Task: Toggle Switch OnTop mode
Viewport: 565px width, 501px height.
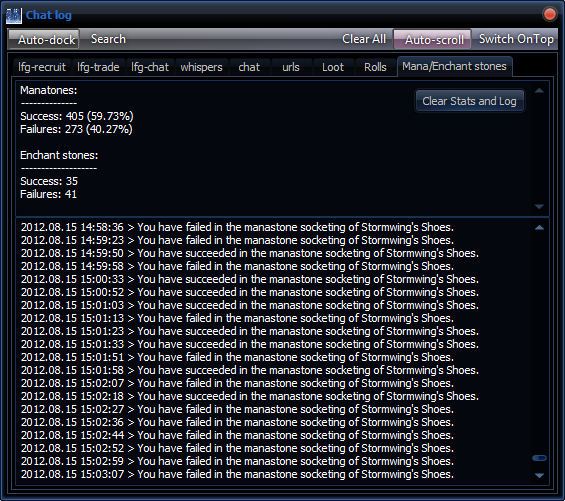Action: click(x=515, y=39)
